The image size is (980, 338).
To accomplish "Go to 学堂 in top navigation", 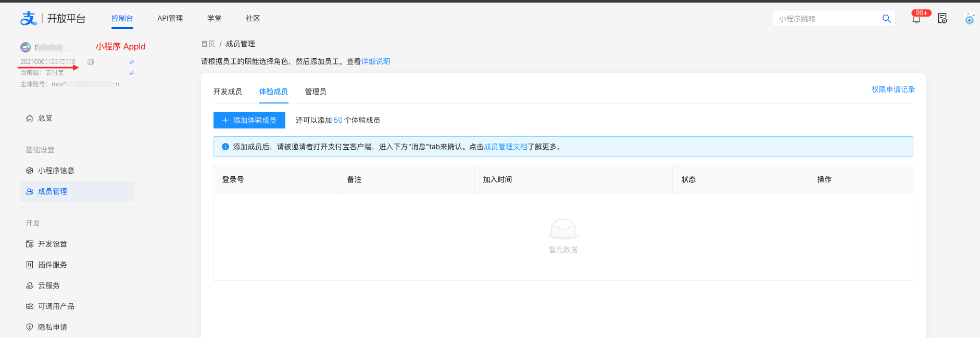I will pos(215,18).
